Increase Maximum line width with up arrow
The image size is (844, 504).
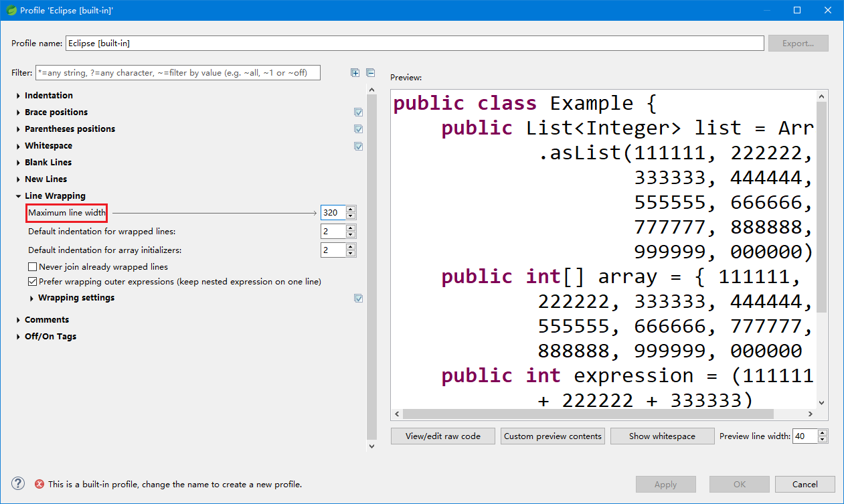[351, 209]
